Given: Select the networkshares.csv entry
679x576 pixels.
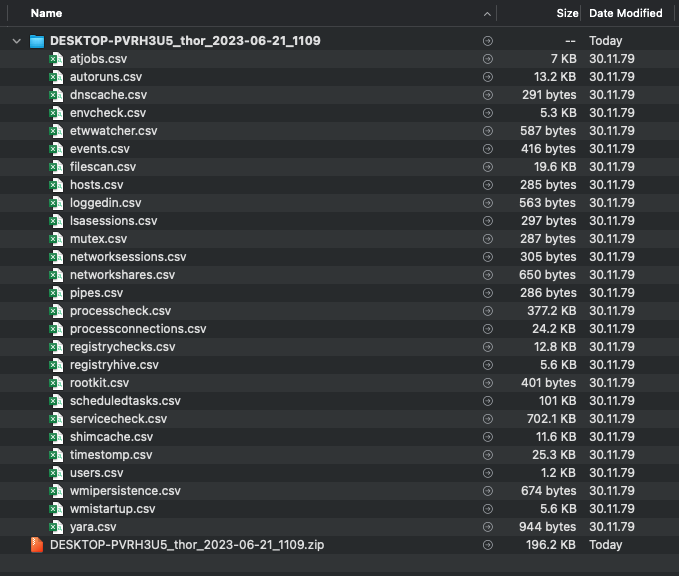Looking at the screenshot, I should [122, 275].
